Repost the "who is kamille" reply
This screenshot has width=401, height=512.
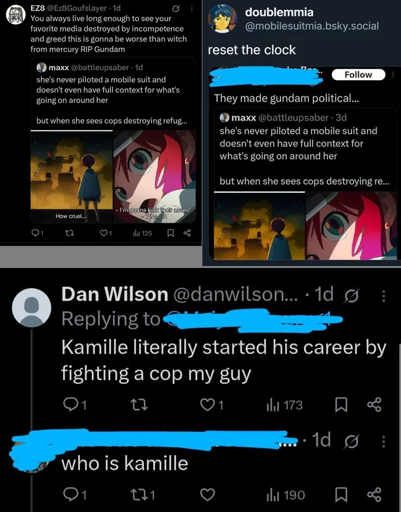coord(143,495)
